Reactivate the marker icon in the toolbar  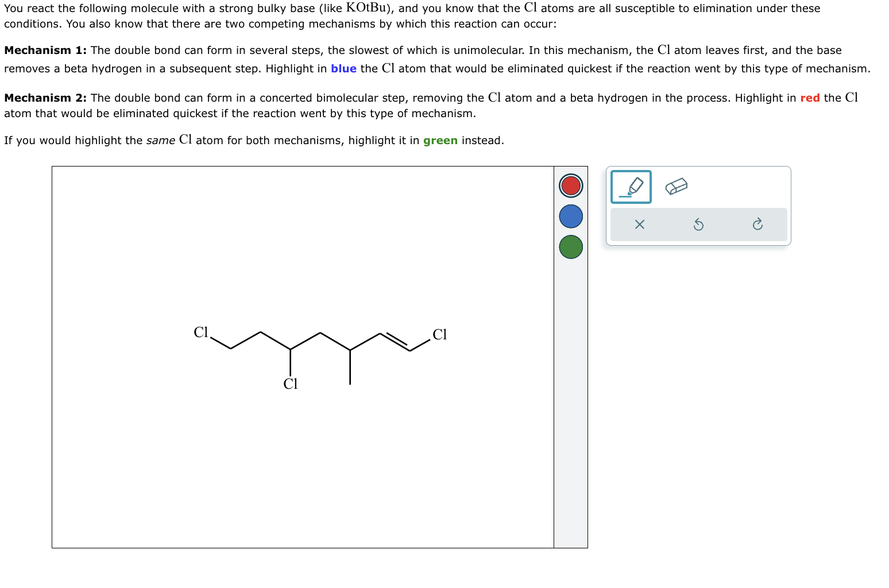(630, 186)
